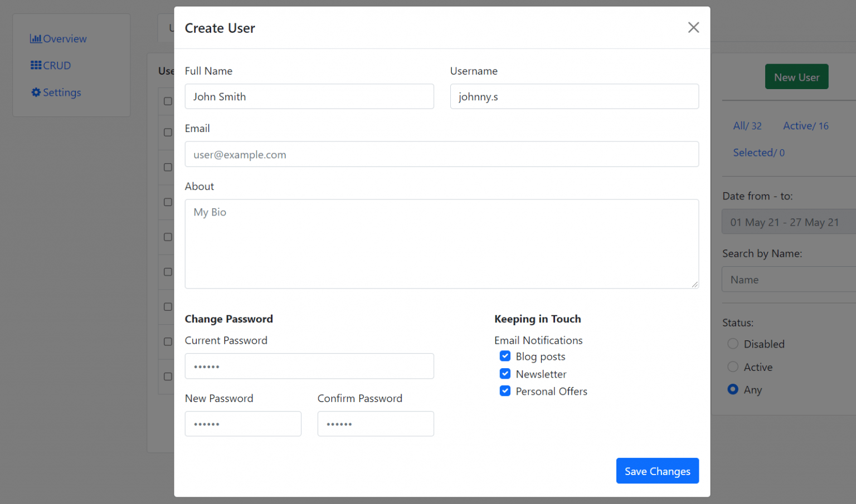Toggle the Newsletter checkbox
The image size is (856, 504).
click(x=505, y=374)
